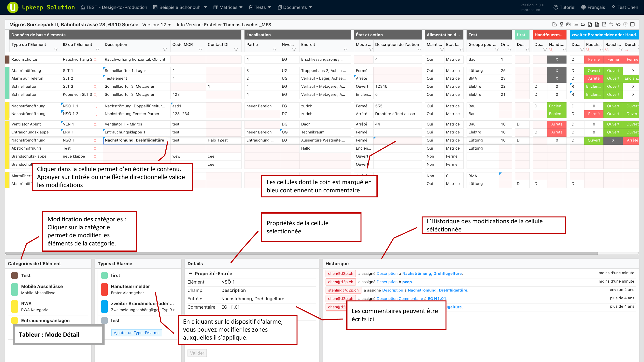Open the Documents dropdown menu
This screenshot has width=644, height=362.
click(x=295, y=7)
